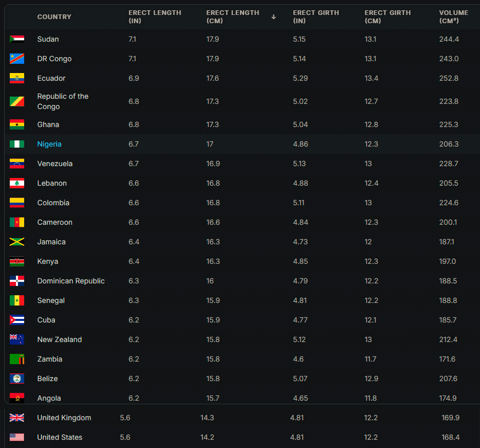
Task: Select the Sudan country name
Action: pyautogui.click(x=48, y=39)
